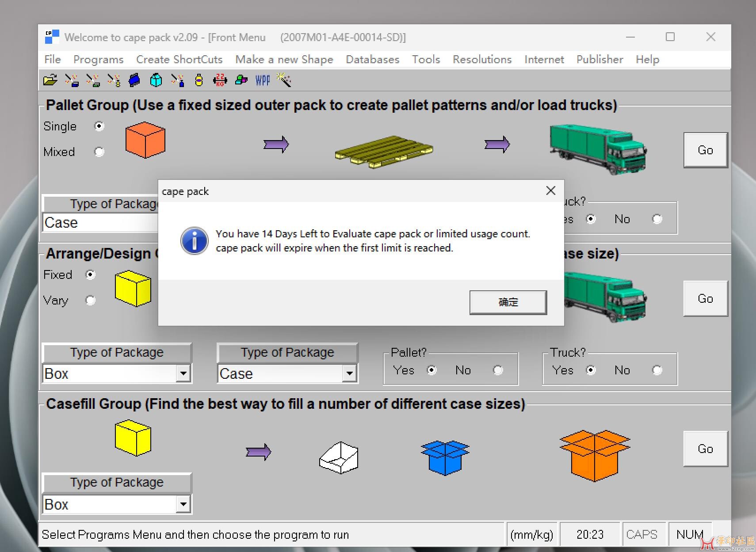This screenshot has width=756, height=552.
Task: Click the open folder toolbar icon
Action: [x=50, y=80]
